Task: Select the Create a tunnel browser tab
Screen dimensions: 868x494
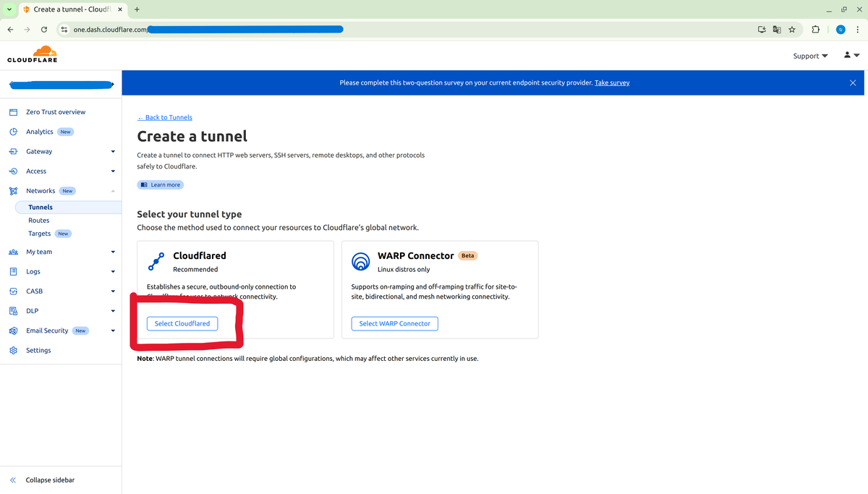Action: point(74,9)
